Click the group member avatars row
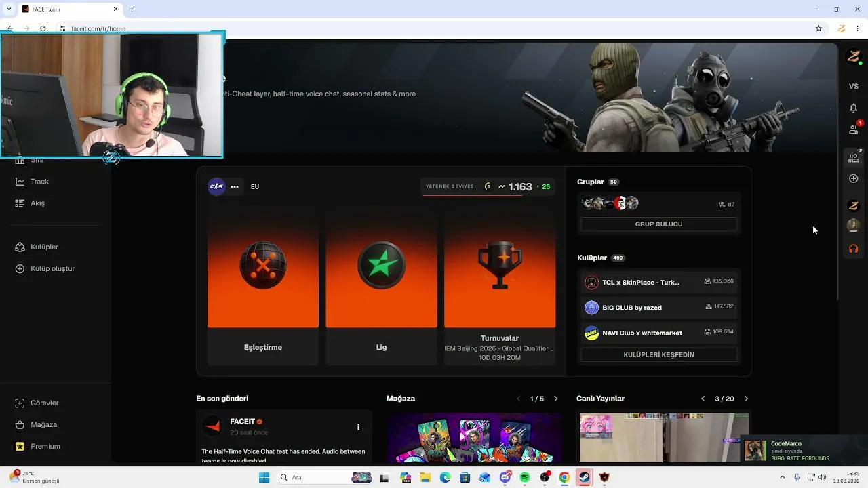The height and width of the screenshot is (488, 868). 610,203
